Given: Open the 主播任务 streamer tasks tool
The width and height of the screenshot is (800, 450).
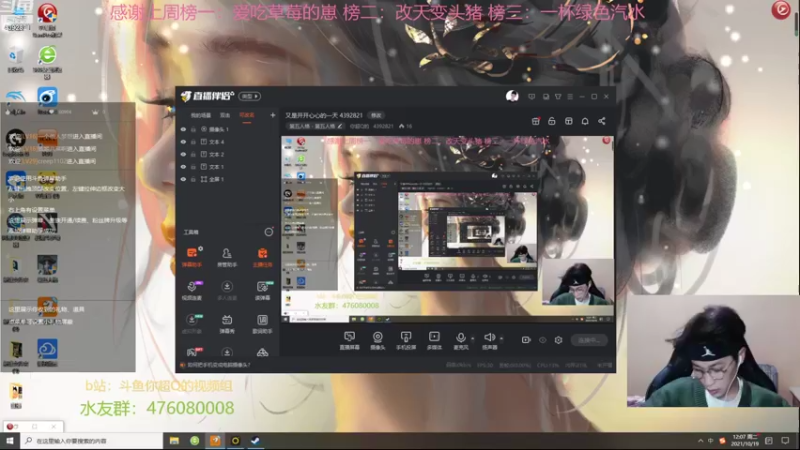Looking at the screenshot, I should 262,257.
